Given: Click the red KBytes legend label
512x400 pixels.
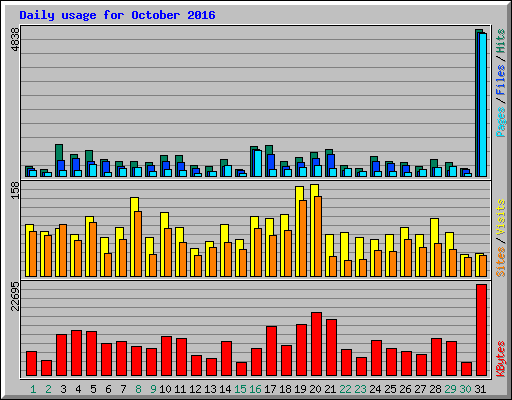Looking at the screenshot, I should point(500,359).
